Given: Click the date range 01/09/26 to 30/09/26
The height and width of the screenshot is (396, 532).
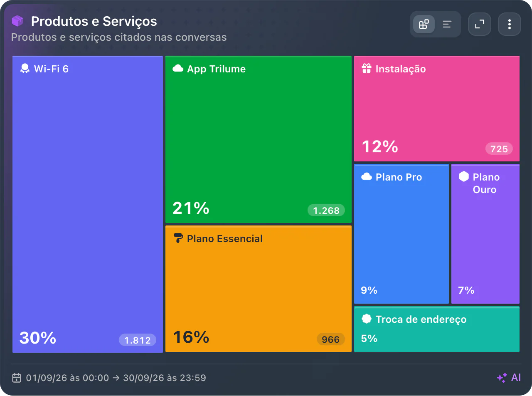Looking at the screenshot, I should pos(116,378).
